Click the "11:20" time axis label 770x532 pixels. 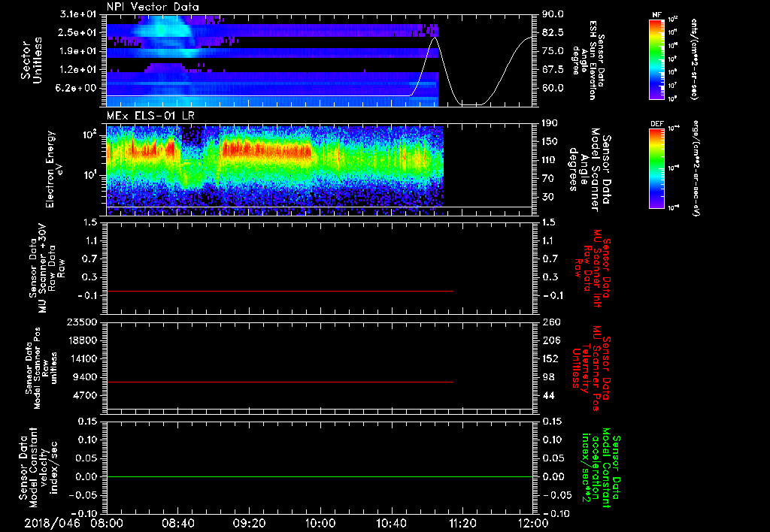(x=462, y=523)
